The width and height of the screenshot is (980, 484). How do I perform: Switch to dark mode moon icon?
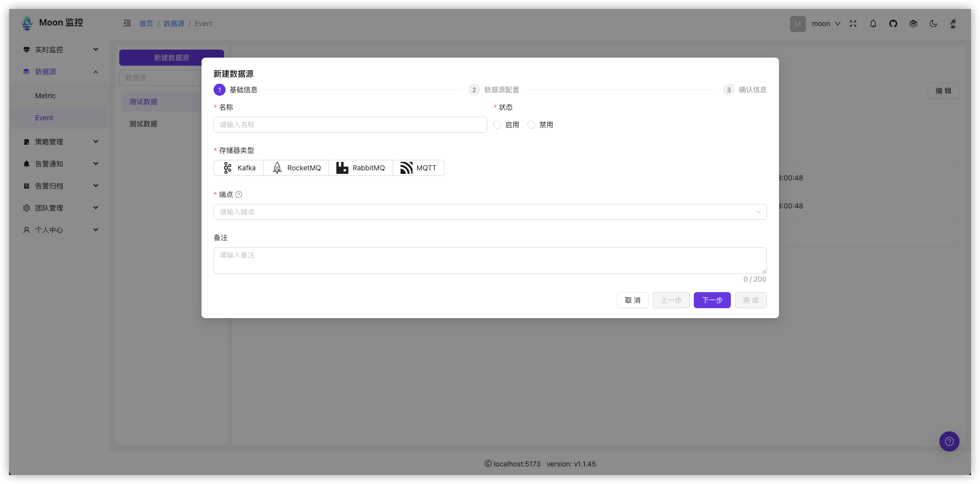933,24
